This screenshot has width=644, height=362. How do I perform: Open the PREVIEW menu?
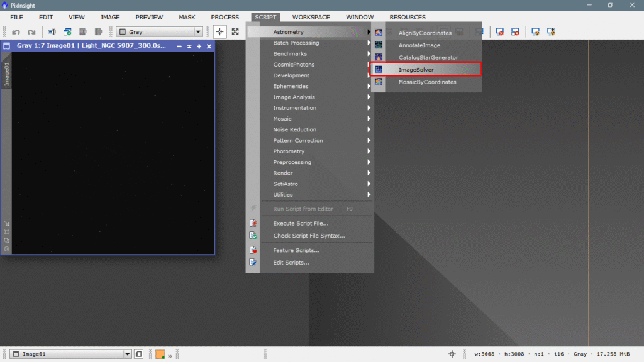(x=149, y=17)
